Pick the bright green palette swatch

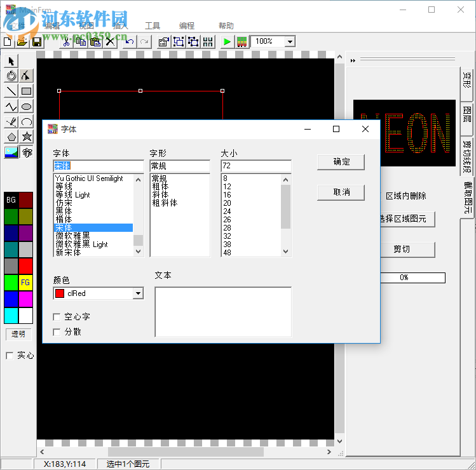(x=11, y=283)
